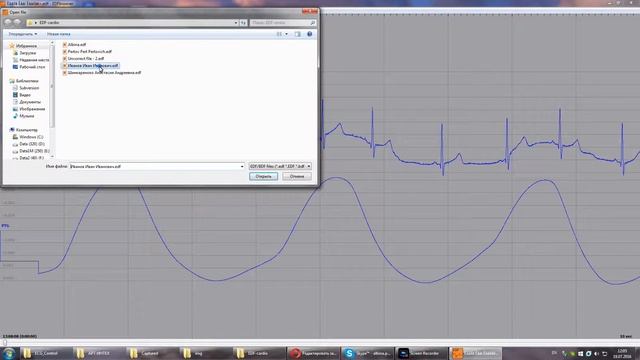Open the change view dropdown arrow
The height and width of the screenshot is (360, 640).
pos(286,34)
